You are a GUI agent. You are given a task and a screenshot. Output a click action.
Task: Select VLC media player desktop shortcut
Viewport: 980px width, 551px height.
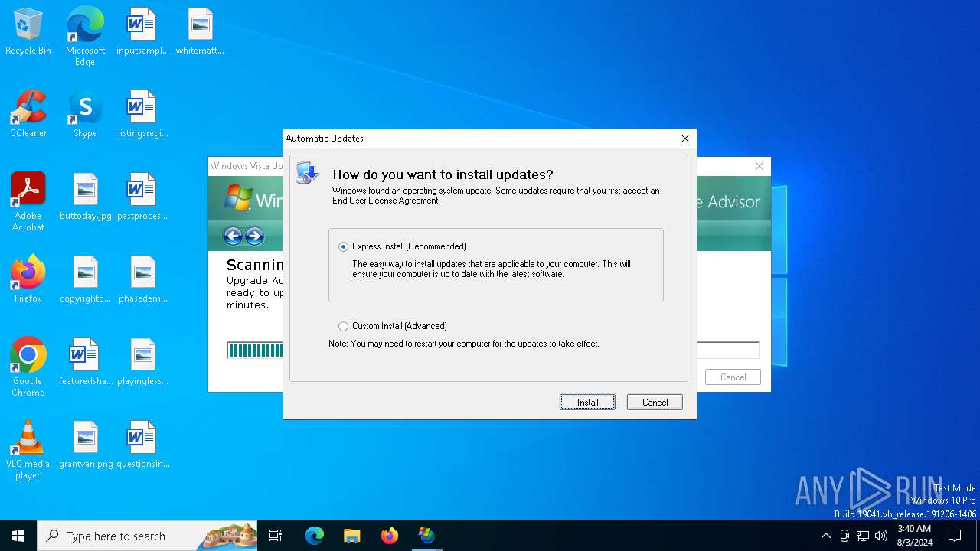(28, 450)
